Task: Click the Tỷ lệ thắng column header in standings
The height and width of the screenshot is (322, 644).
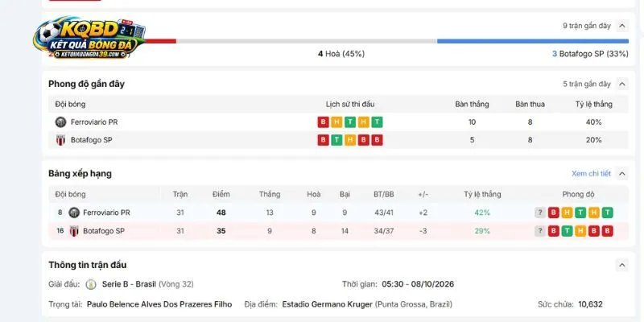Action: [482, 194]
